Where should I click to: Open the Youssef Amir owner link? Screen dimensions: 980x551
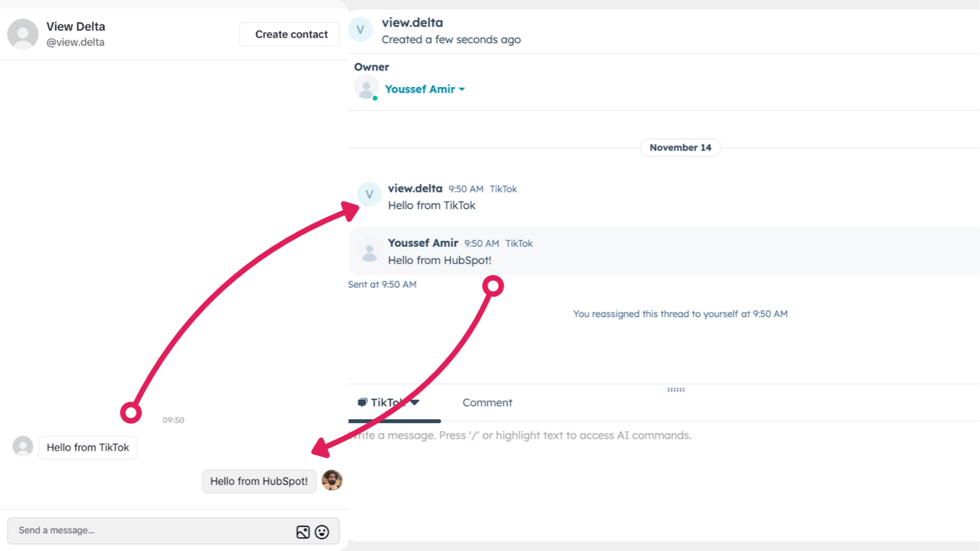(420, 89)
